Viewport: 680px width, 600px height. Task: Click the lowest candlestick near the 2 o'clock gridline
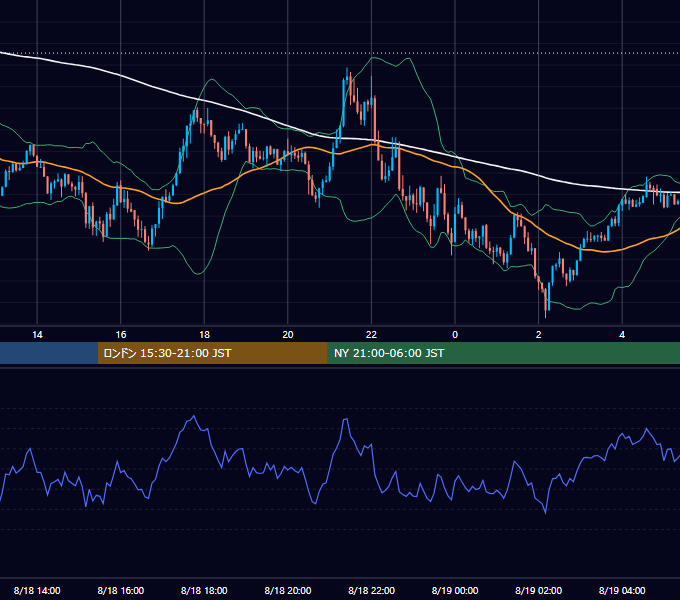pos(546,303)
